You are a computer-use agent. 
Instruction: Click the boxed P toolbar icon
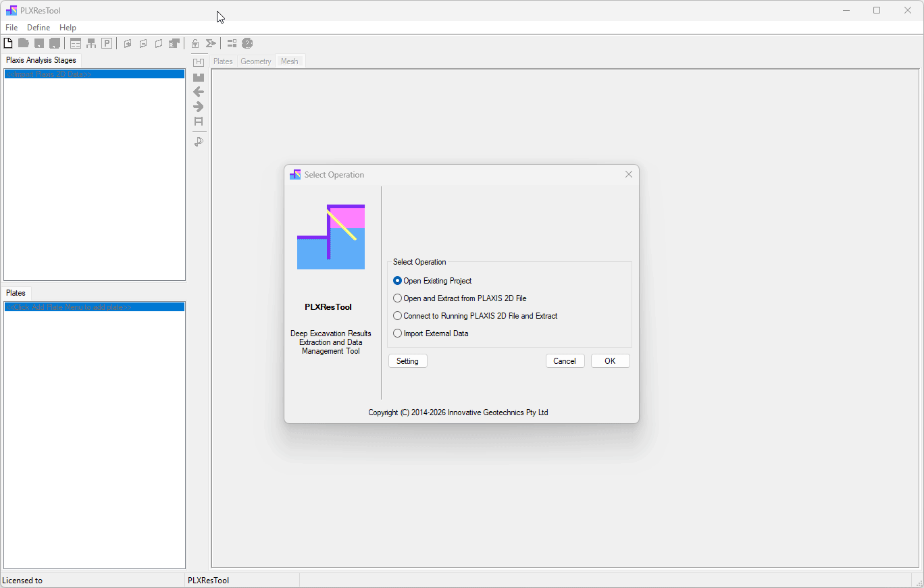(107, 43)
